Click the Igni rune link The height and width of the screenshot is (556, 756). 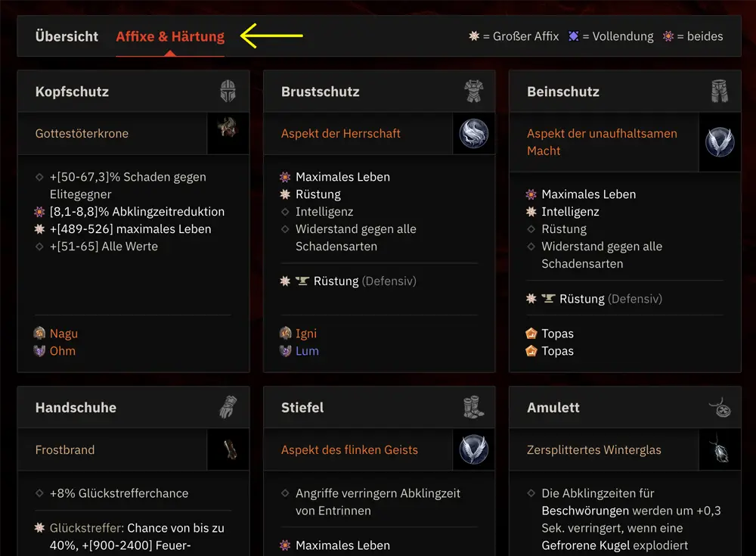pos(306,334)
